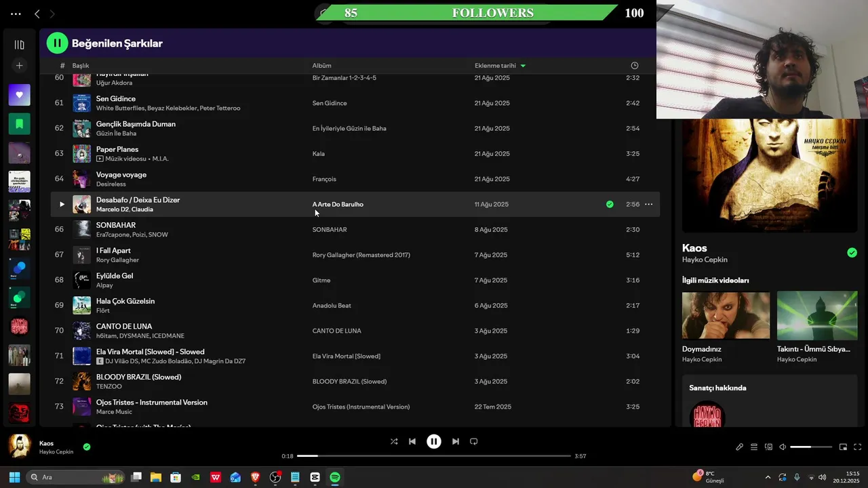
Task: Open Eylülde Gel album cover thumbnail
Action: click(81, 280)
